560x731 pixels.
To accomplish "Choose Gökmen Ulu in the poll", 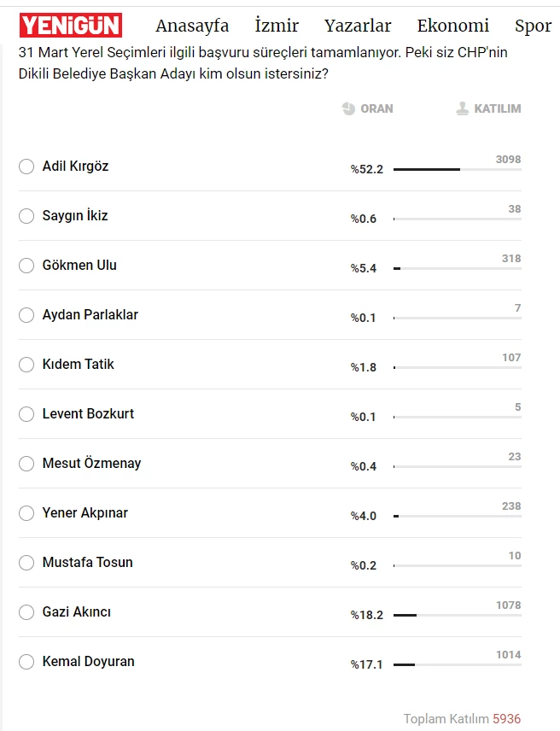I will pyautogui.click(x=26, y=266).
